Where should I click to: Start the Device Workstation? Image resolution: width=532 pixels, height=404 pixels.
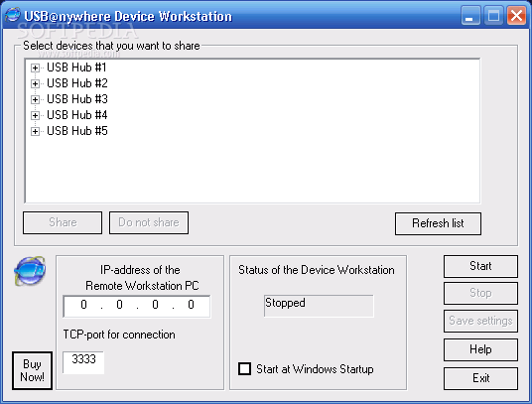pyautogui.click(x=480, y=266)
